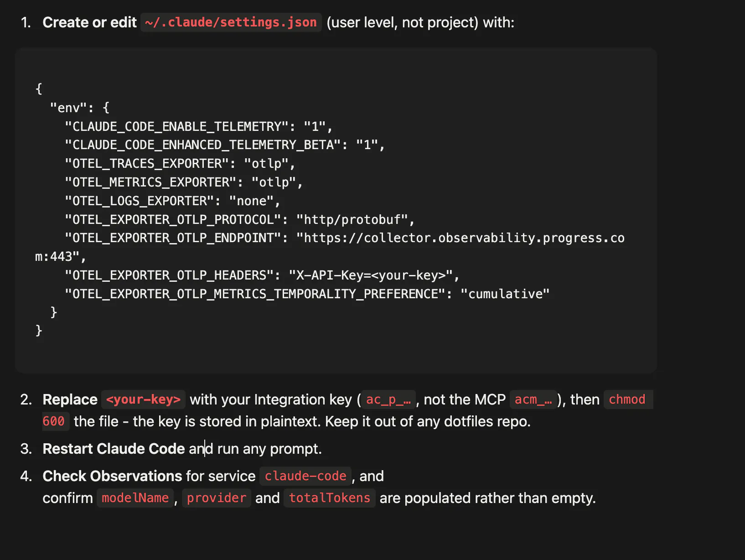This screenshot has height=560, width=745.
Task: Click the ~/.claude/settings.json inline code
Action: (231, 22)
